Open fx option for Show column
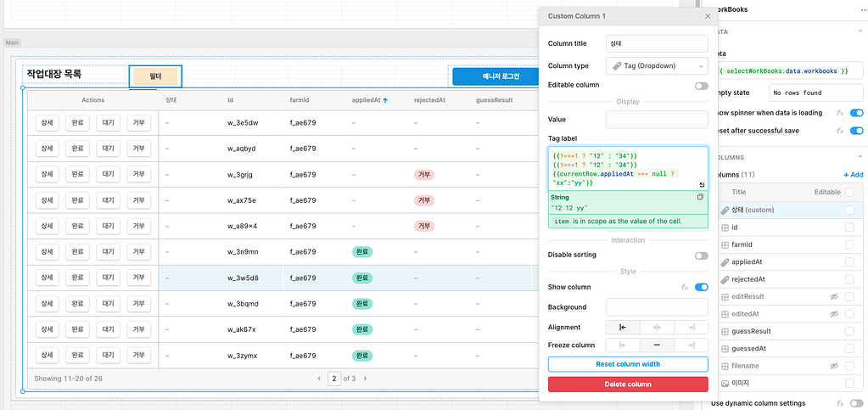868x410 pixels. coord(685,287)
